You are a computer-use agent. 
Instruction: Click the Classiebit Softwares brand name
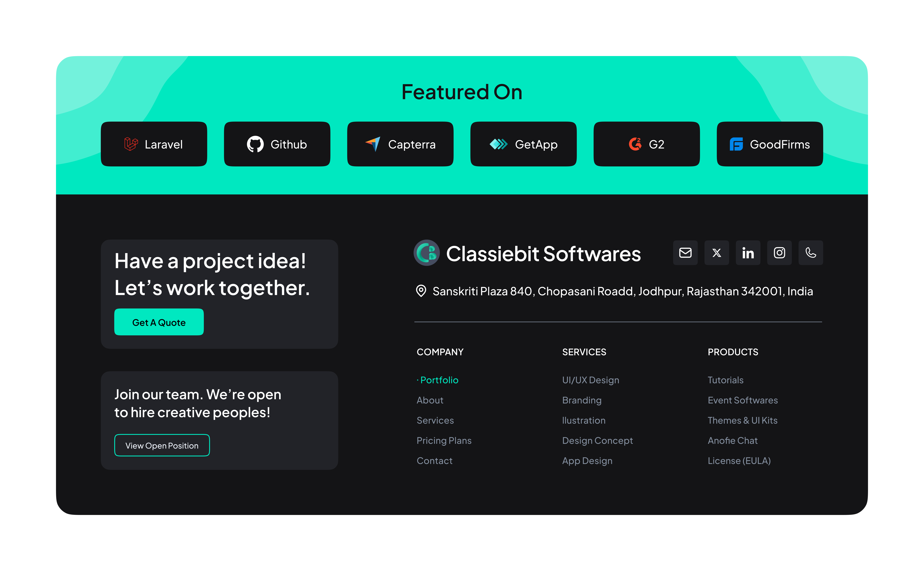pos(543,253)
